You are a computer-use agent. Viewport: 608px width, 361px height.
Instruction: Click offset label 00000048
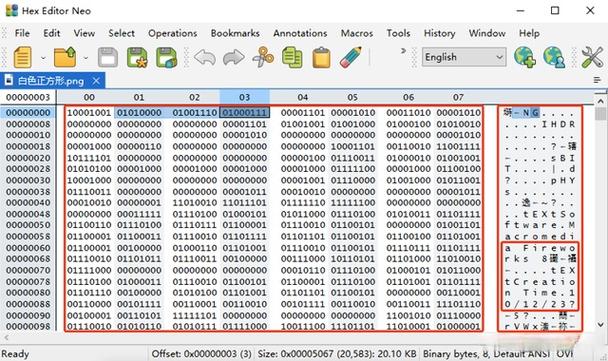28,214
